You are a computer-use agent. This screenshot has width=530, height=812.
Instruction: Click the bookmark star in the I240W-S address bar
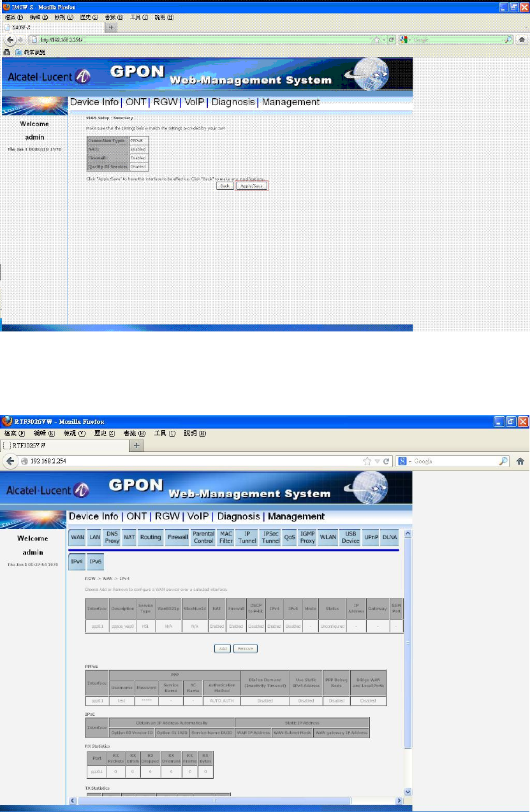point(376,40)
